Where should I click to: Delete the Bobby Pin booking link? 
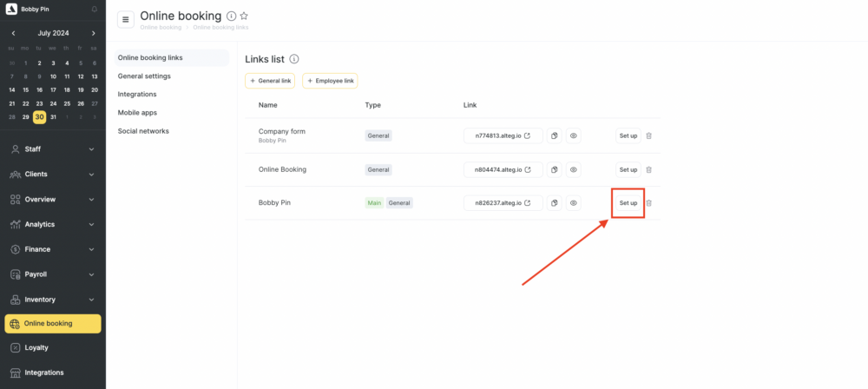648,203
